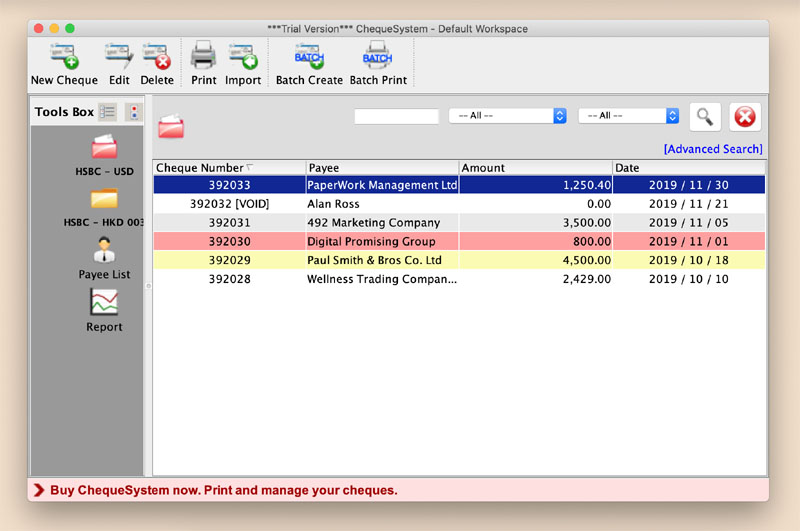The width and height of the screenshot is (800, 531).
Task: Click the magnifier search button
Action: [x=705, y=117]
